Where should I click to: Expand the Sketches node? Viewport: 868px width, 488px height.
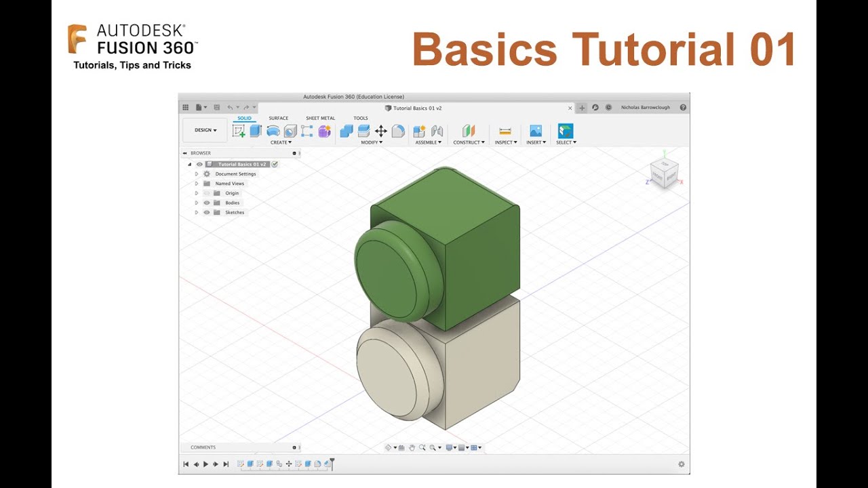[x=197, y=212]
